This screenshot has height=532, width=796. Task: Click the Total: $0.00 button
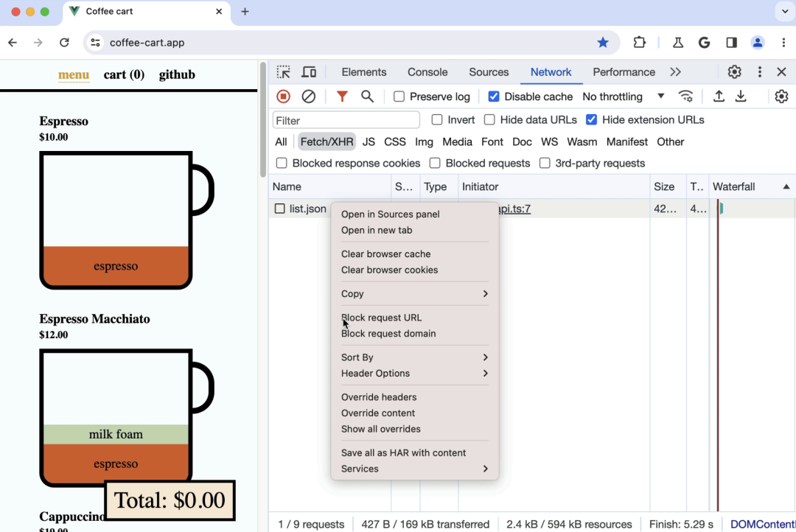click(x=170, y=500)
